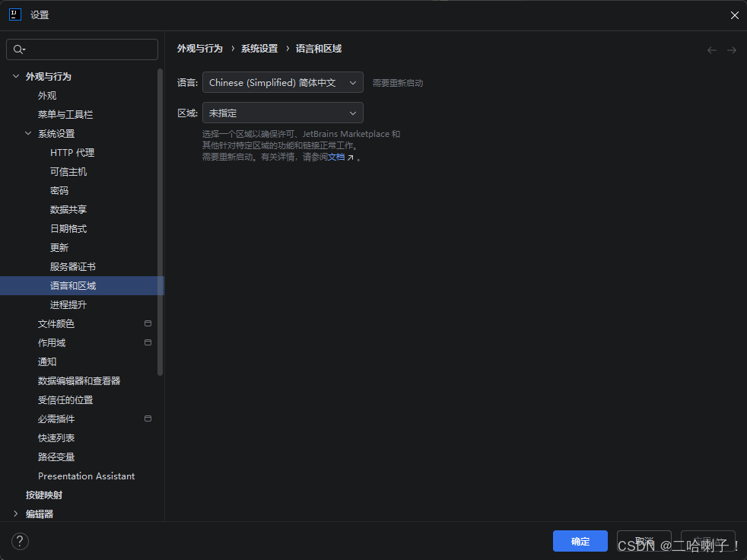Select 外观 in the settings tree
The height and width of the screenshot is (560, 747).
tap(47, 95)
